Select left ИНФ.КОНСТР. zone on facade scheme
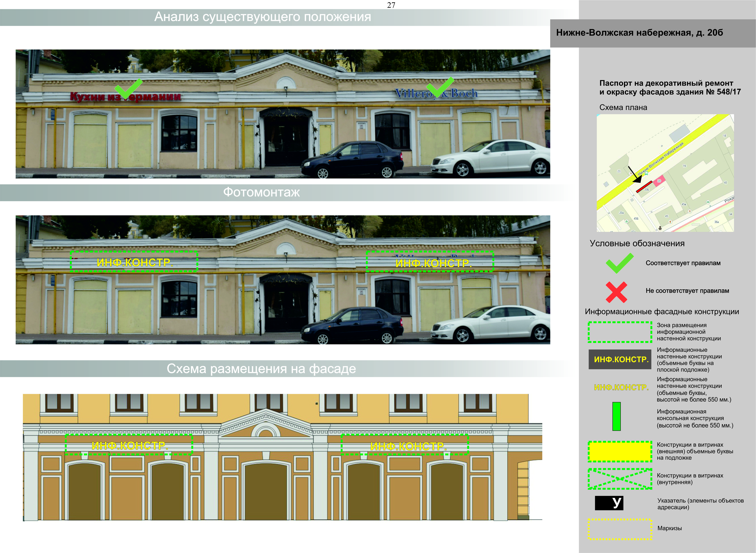This screenshot has width=756, height=553. click(129, 444)
